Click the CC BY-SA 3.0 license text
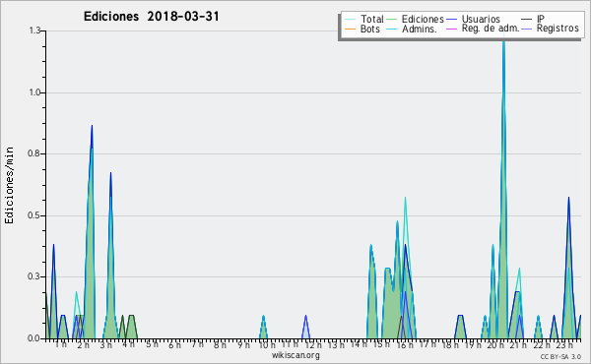 (560, 356)
